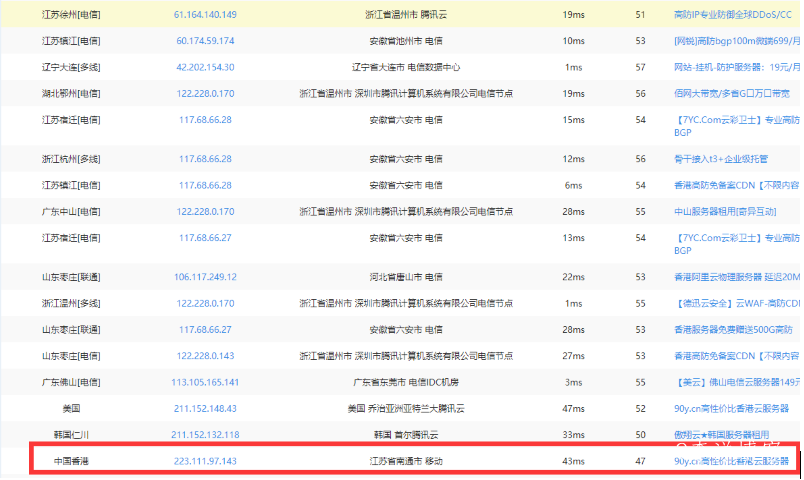
Task: Click the 傲翔云 韩国服务器租用 link
Action: click(x=722, y=434)
